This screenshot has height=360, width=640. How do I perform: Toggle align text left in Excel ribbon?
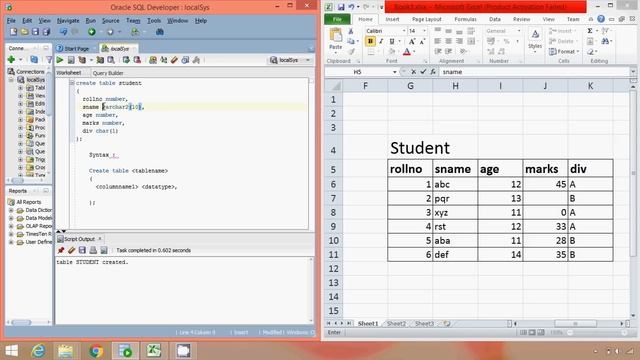(438, 41)
